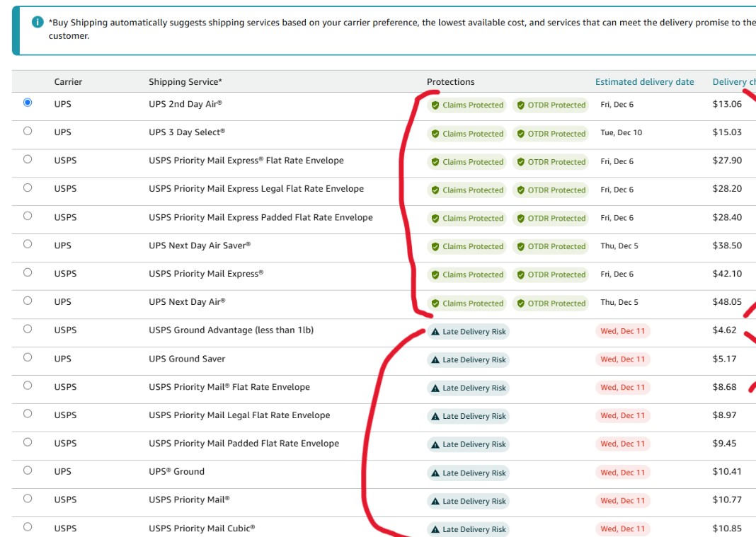Click Late Delivery Risk badge in $8.97 row

coord(468,416)
